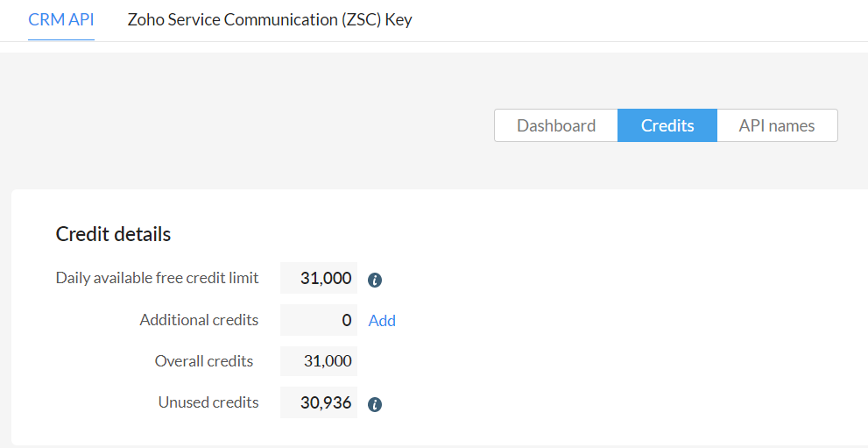Click the Additional credits value 0
The image size is (868, 448).
click(x=319, y=320)
